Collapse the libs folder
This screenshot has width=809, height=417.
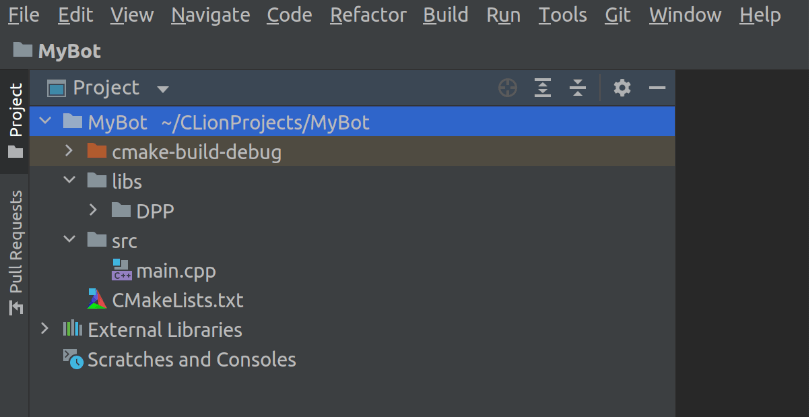point(69,181)
